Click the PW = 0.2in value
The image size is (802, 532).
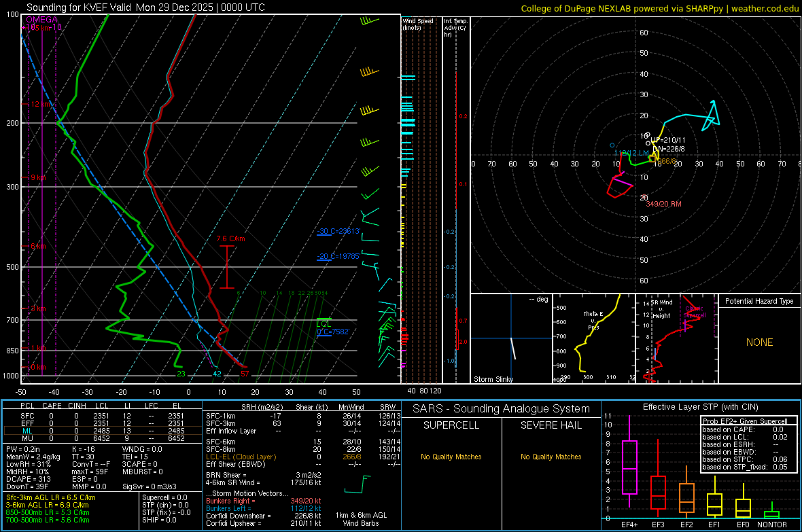23,449
